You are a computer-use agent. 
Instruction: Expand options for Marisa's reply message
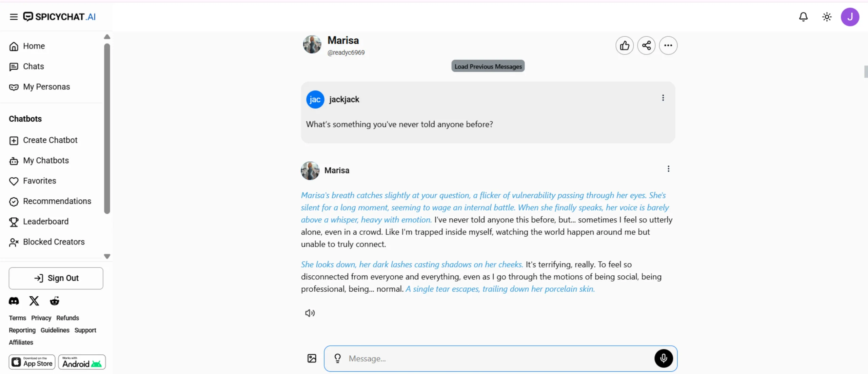[668, 169]
